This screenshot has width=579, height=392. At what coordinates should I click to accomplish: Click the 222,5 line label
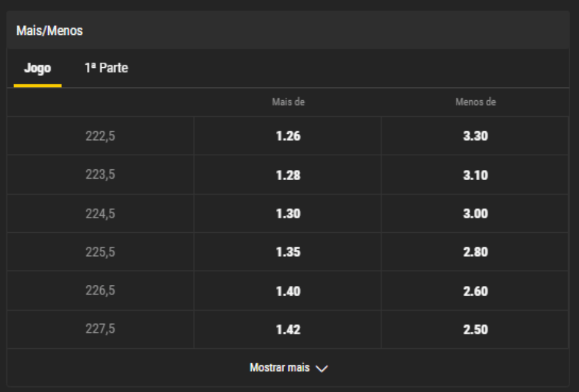[100, 136]
